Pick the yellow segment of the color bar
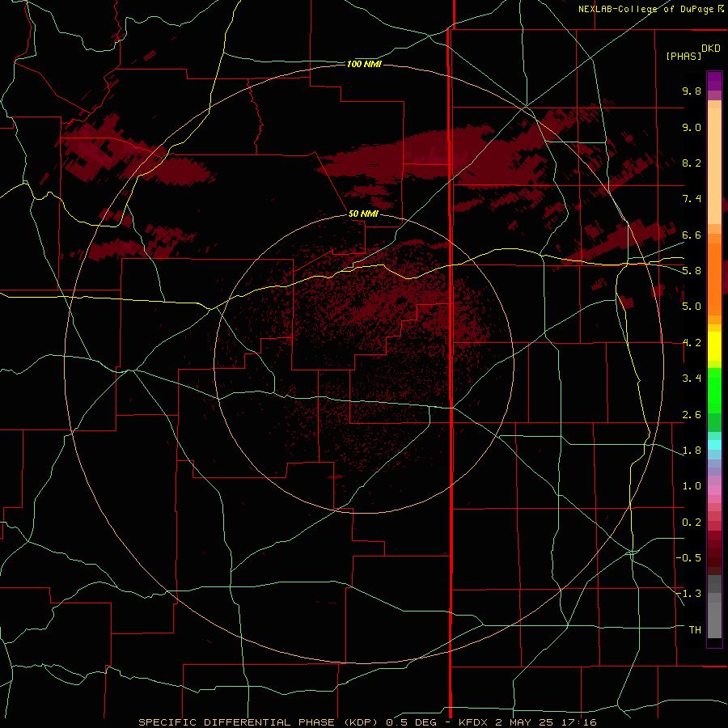728x728 pixels. 714,346
